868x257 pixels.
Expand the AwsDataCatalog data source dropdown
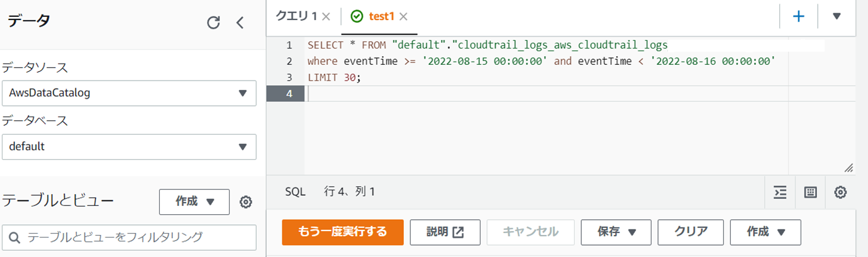[129, 93]
